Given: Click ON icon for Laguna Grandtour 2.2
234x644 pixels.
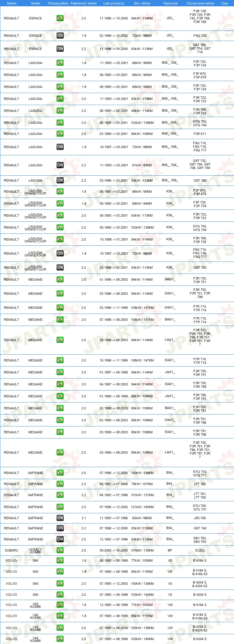Looking at the screenshot, I should [60, 268].
